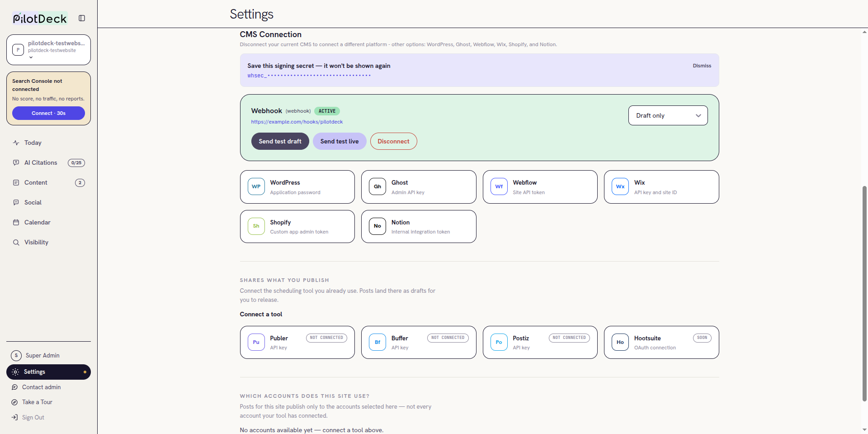Click Notion No icon

point(377,226)
